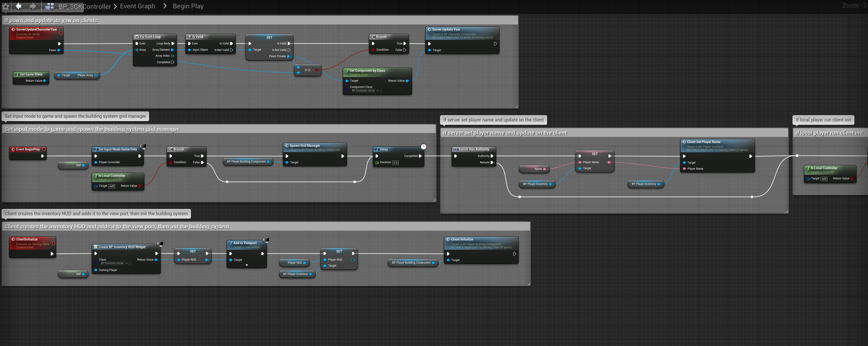This screenshot has width=868, height=346.
Task: Click the clock icon on the Delay node
Action: pos(423,147)
